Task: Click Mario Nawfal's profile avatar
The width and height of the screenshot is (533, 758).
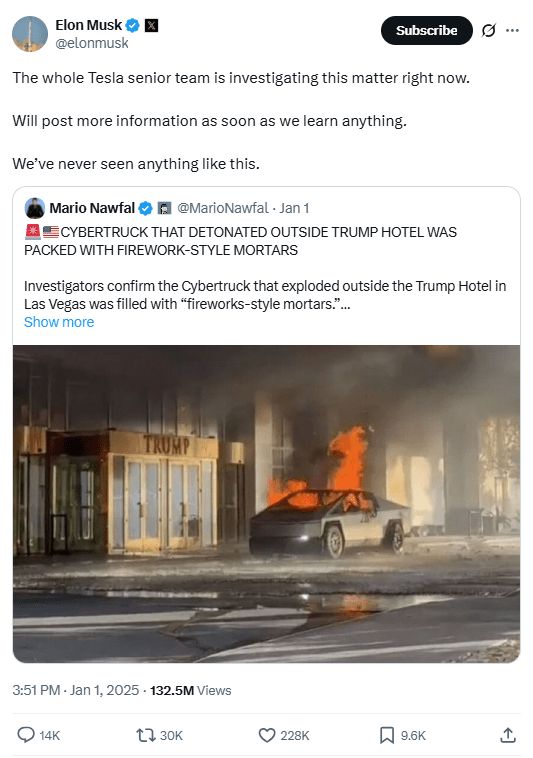Action: [35, 208]
